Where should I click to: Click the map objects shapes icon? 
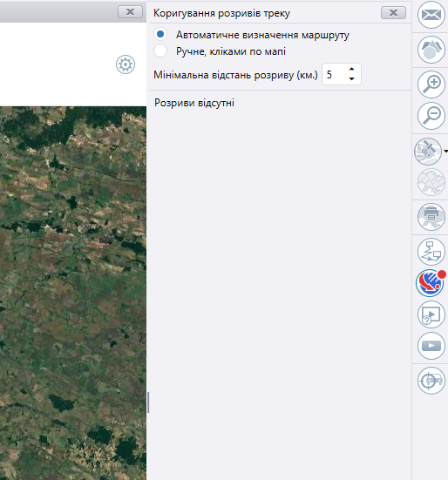(x=431, y=50)
